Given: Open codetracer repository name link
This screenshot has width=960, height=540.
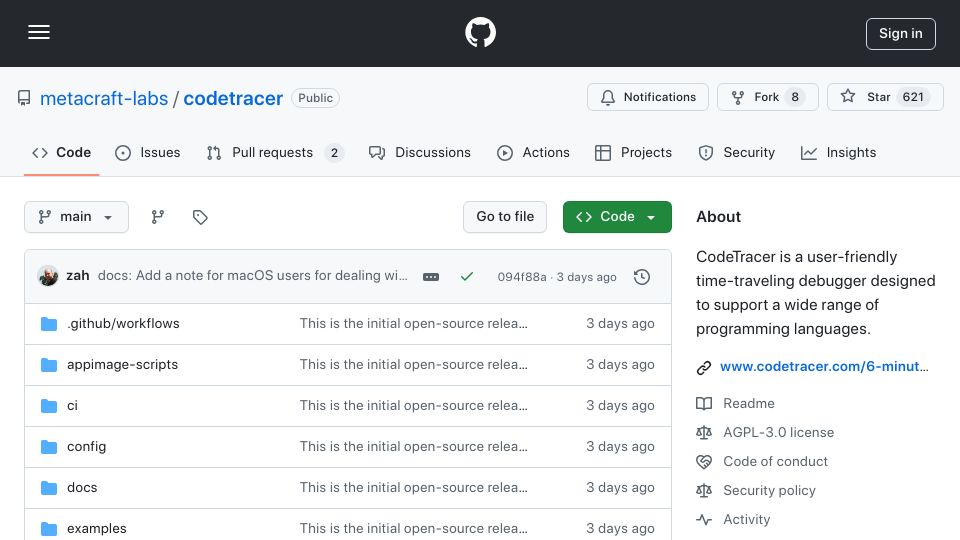Looking at the screenshot, I should point(233,99).
